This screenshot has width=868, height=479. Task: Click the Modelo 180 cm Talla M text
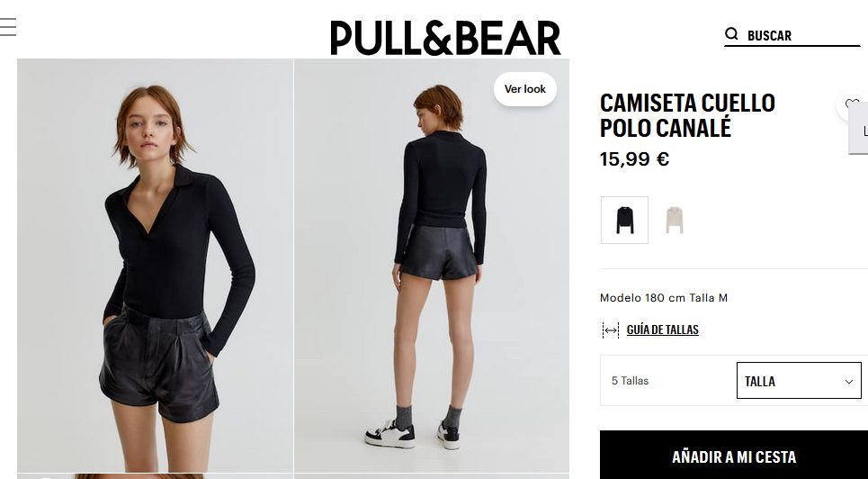click(664, 298)
